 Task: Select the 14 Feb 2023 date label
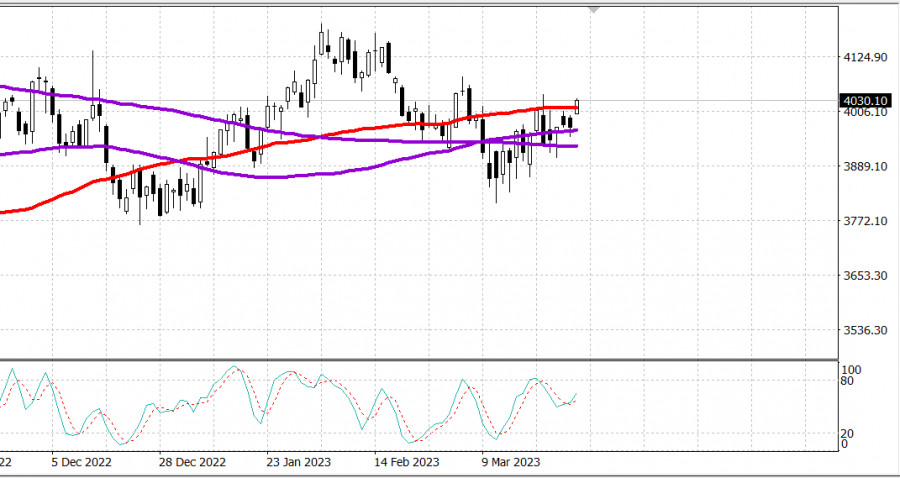point(407,463)
